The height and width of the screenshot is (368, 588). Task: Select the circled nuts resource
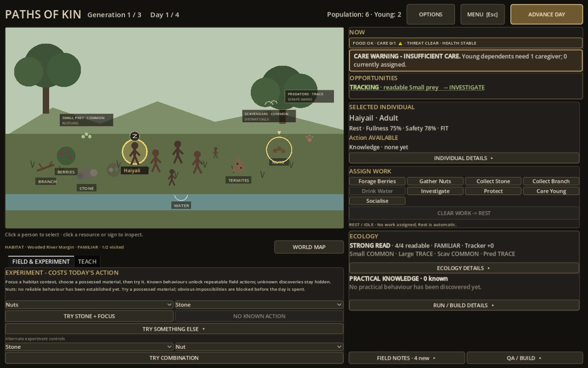279,150
